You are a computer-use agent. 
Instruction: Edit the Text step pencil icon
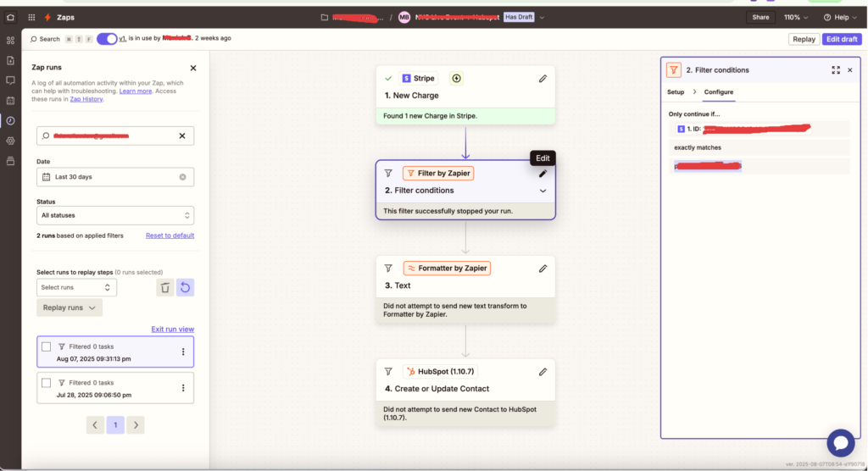pos(542,269)
